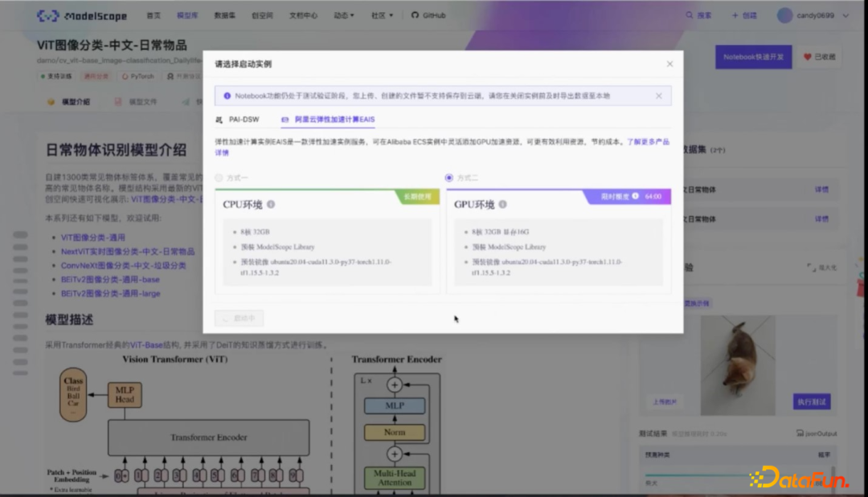Click the PyTorch tag
Screen dimensions: 868x497
138,76
